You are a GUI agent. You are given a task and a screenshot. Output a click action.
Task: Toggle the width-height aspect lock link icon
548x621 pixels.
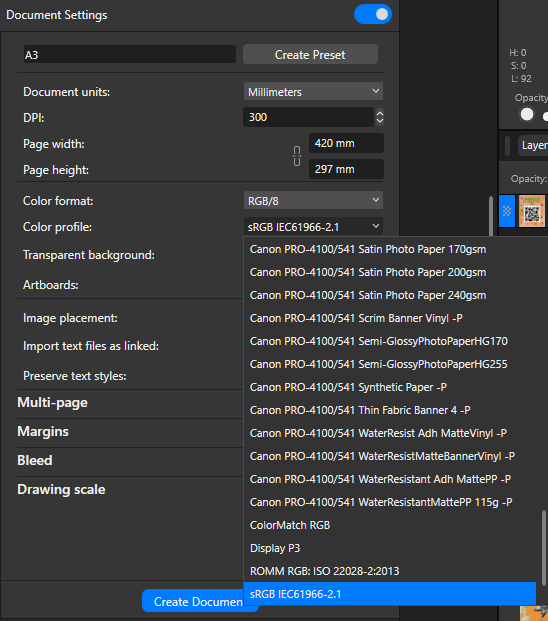point(297,156)
